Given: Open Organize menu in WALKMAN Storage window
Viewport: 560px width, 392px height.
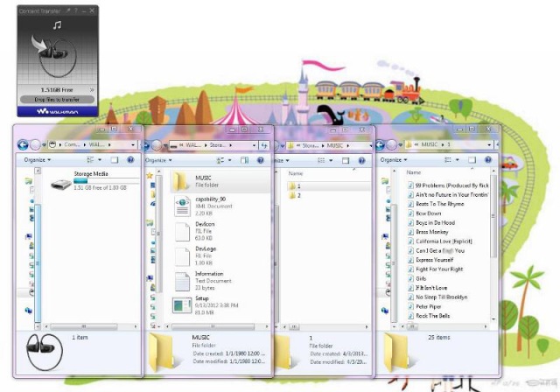Looking at the screenshot, I should click(x=158, y=160).
